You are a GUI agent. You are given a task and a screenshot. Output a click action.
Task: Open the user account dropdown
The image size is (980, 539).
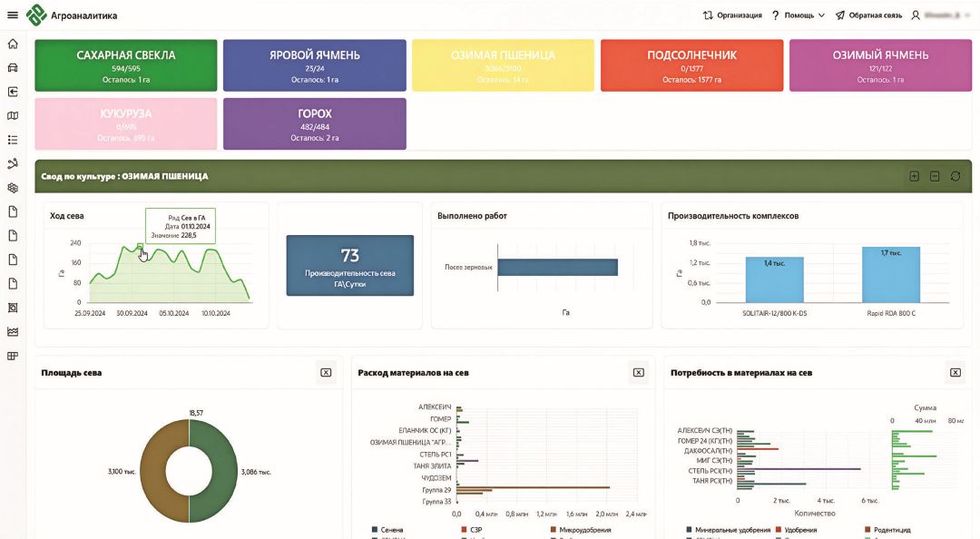tap(944, 15)
